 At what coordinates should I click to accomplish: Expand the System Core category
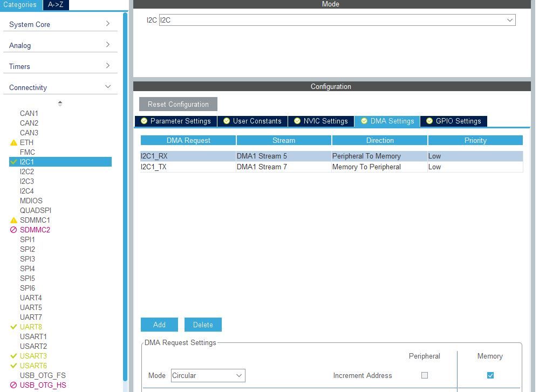[60, 24]
